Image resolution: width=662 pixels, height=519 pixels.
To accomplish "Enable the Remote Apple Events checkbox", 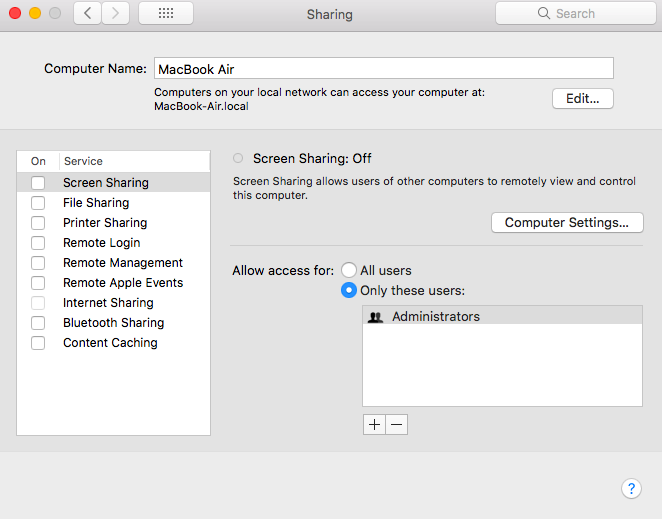I will pyautogui.click(x=38, y=283).
